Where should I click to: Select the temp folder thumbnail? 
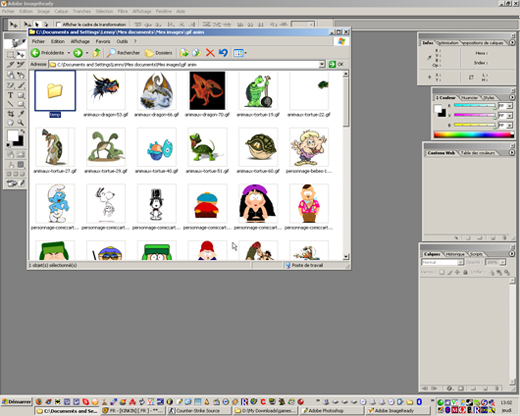pyautogui.click(x=55, y=91)
